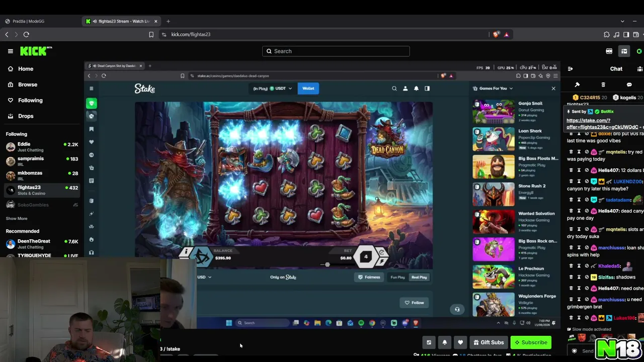The image size is (644, 362).
Task: Spin the Dead Canyon slot hexagon button
Action: click(366, 257)
